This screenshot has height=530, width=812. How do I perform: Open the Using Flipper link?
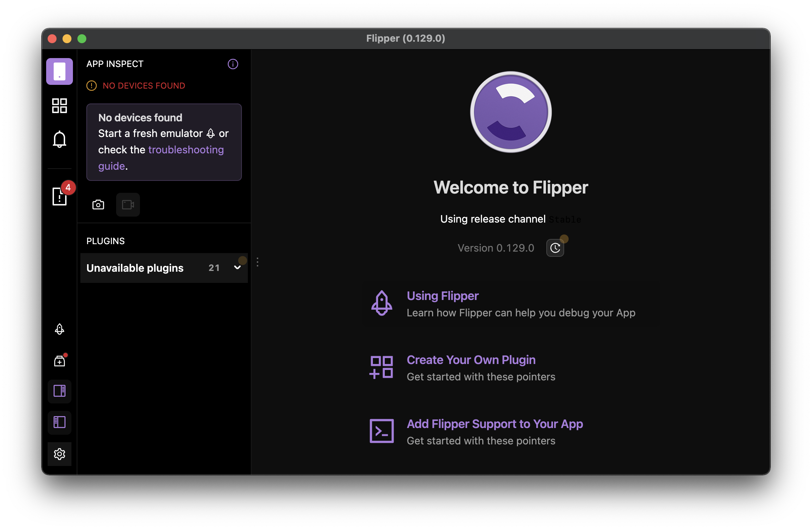click(442, 296)
